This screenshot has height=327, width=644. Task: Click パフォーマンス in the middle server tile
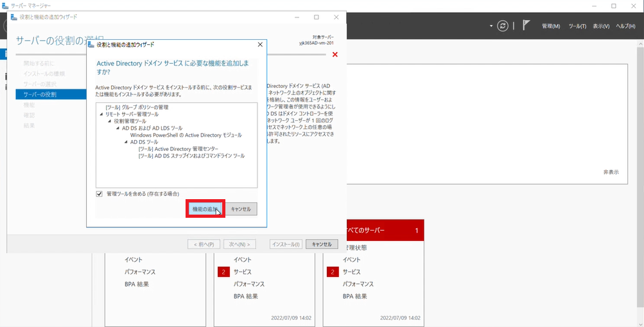249,284
